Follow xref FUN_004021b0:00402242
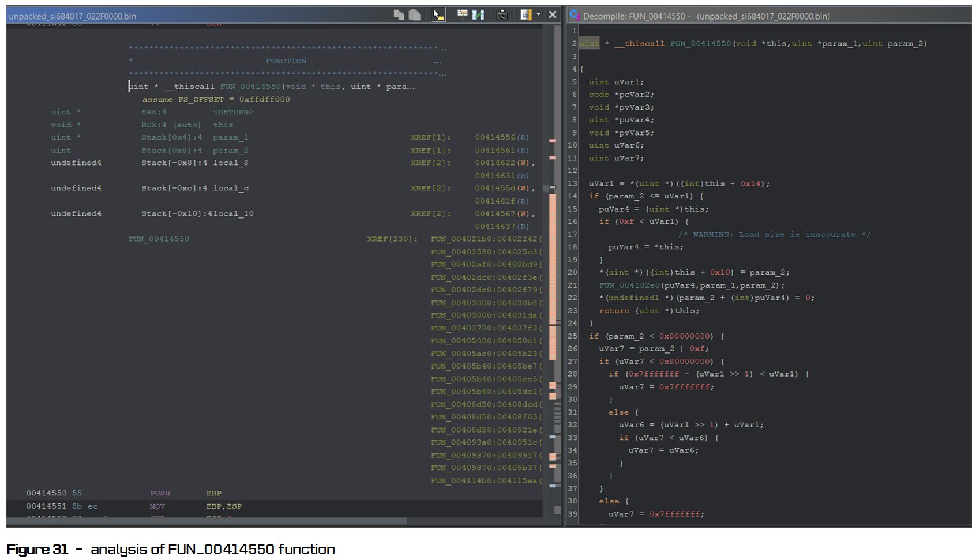The height and width of the screenshot is (560, 976). coord(486,239)
